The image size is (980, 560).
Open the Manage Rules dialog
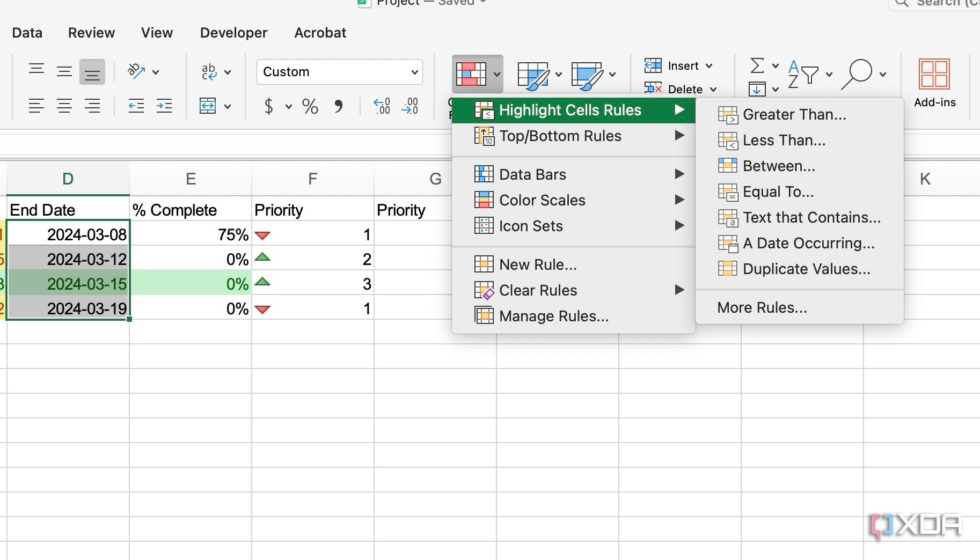click(x=553, y=316)
